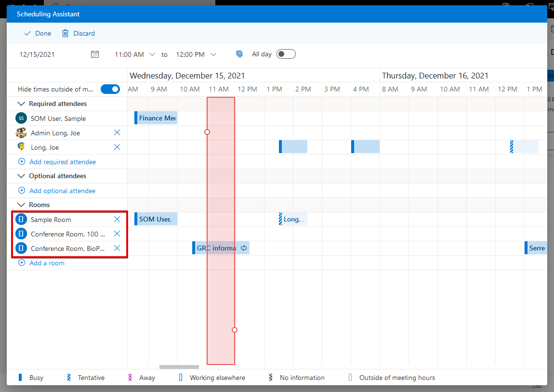Open the 12:00 PM end time dropdown
Viewport: 554px width, 392px height.
pyautogui.click(x=213, y=54)
